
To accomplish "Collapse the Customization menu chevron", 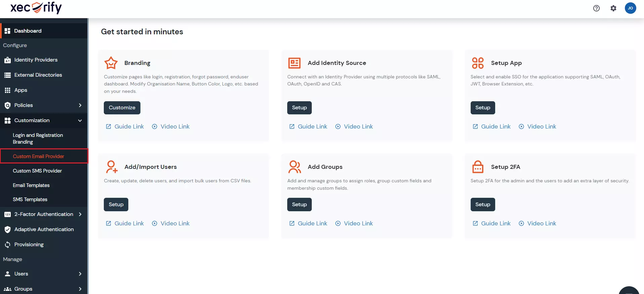I will pos(80,120).
